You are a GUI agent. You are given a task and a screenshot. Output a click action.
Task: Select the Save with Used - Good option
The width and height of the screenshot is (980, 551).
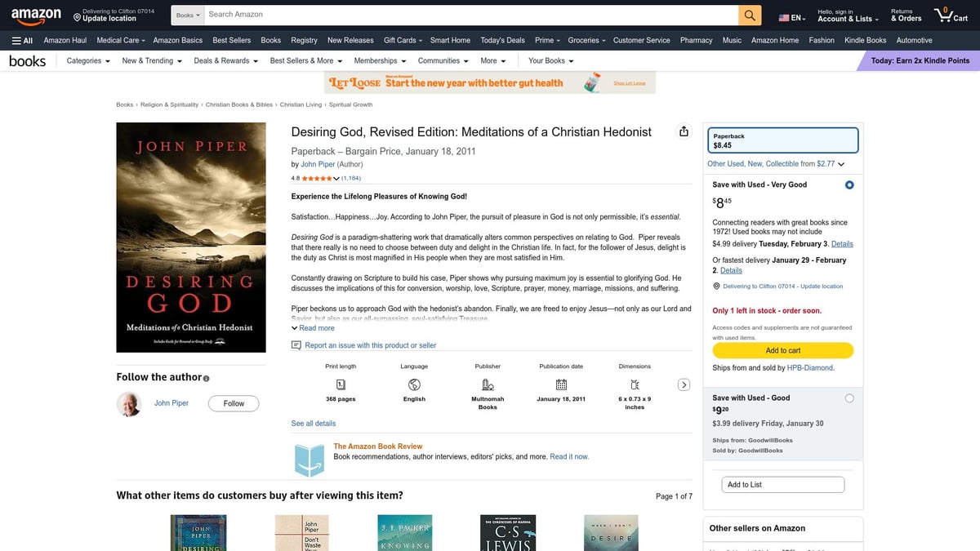coord(849,398)
